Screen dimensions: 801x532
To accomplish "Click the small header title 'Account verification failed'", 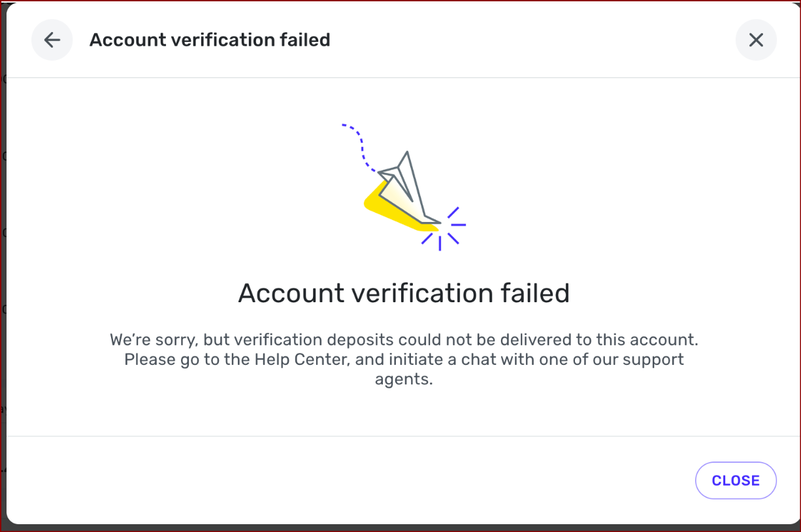I will (x=210, y=40).
